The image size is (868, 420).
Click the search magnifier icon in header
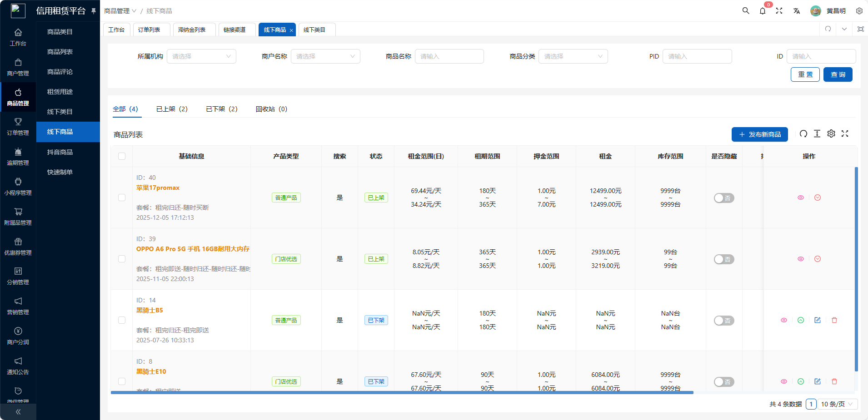pyautogui.click(x=746, y=11)
